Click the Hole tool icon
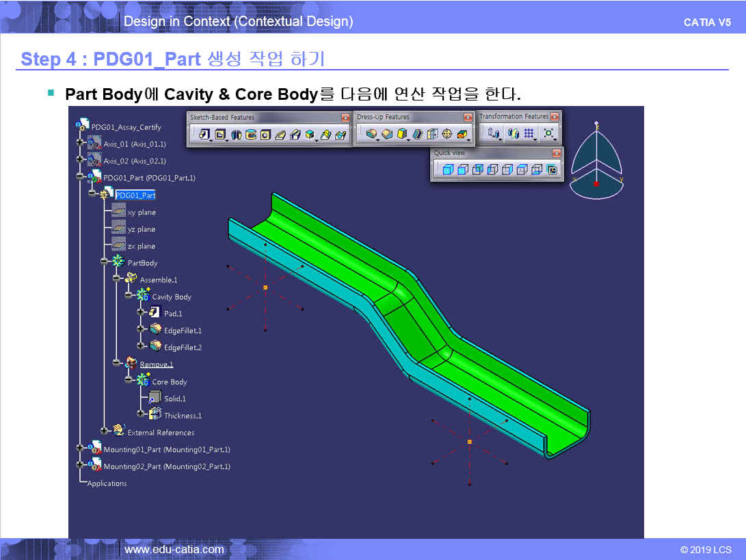746x560 pixels. (x=265, y=135)
